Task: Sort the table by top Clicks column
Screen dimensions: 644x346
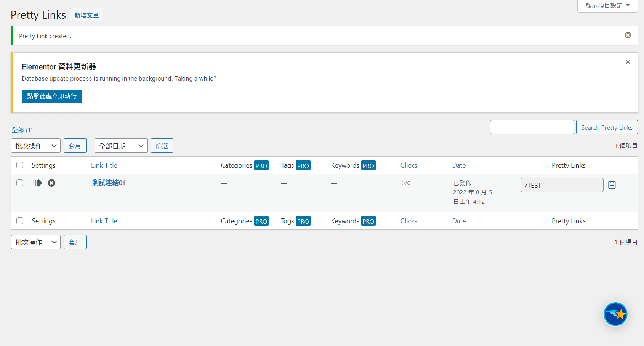Action: click(409, 165)
